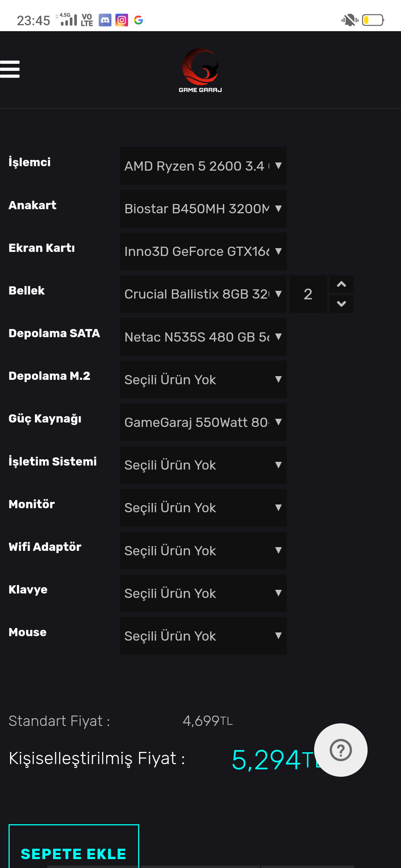Tap the Google notification icon
Image resolution: width=401 pixels, height=868 pixels.
(x=138, y=20)
